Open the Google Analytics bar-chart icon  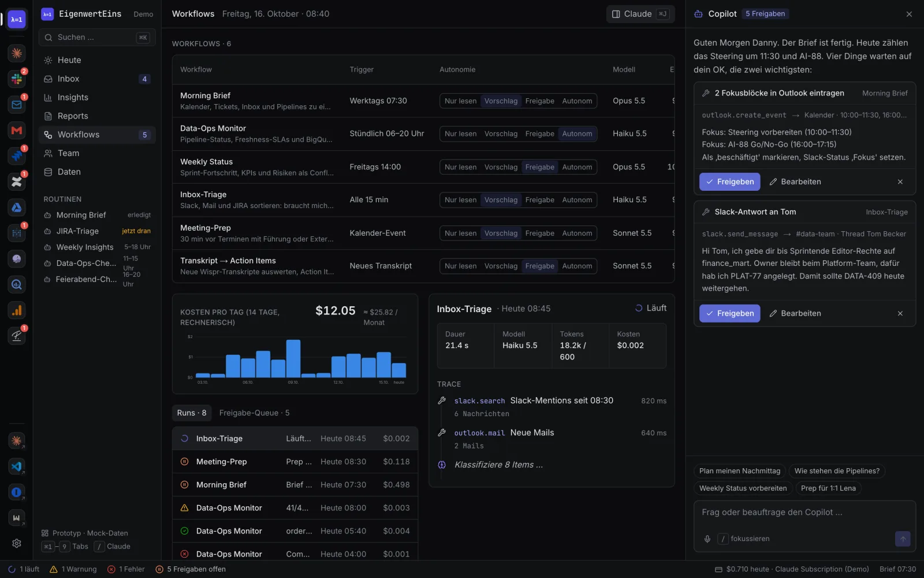tap(17, 310)
